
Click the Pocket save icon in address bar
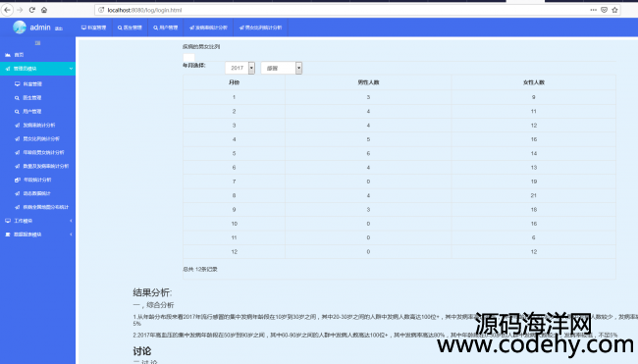[x=605, y=10]
